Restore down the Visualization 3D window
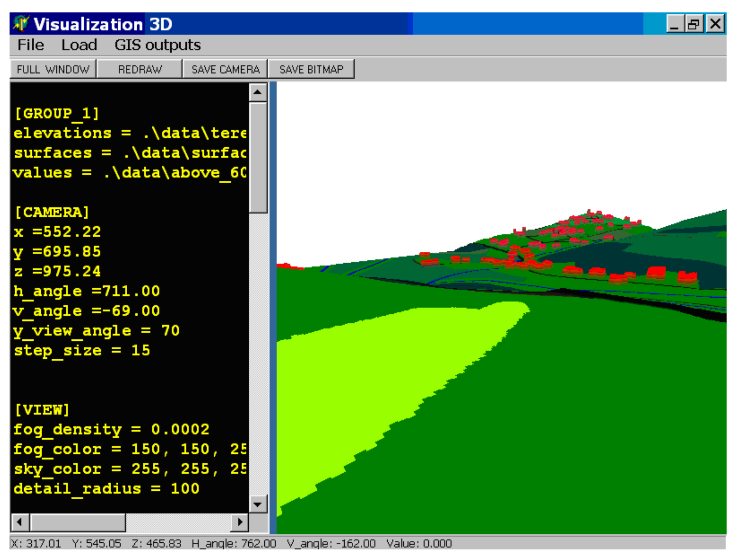Viewport: 739px width, 560px height. pos(694,24)
